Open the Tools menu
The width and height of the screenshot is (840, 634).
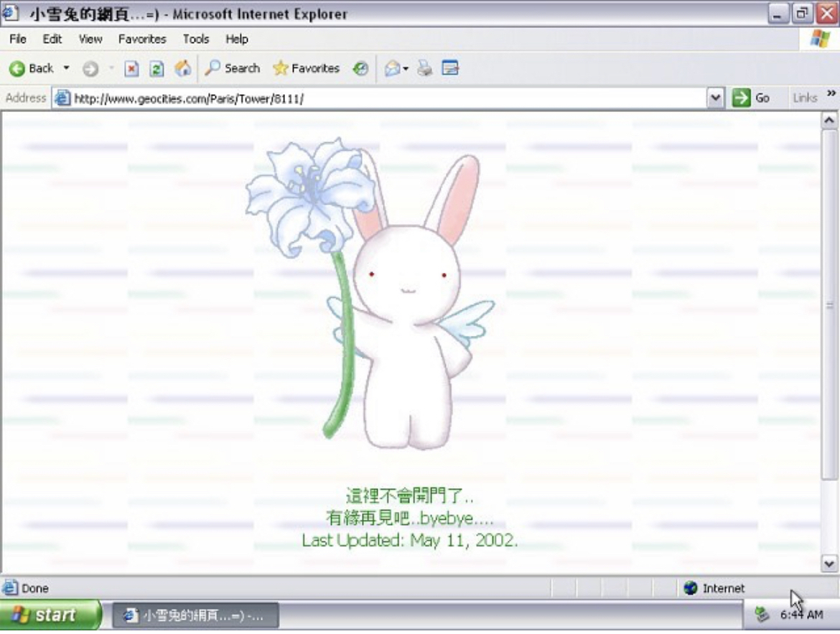point(195,39)
